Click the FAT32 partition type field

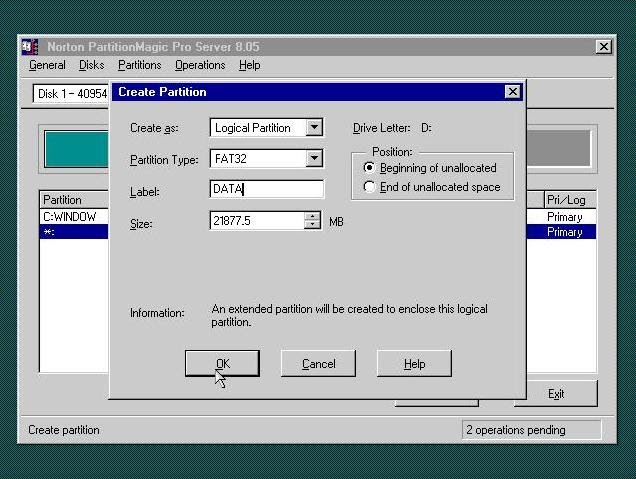pos(266,158)
